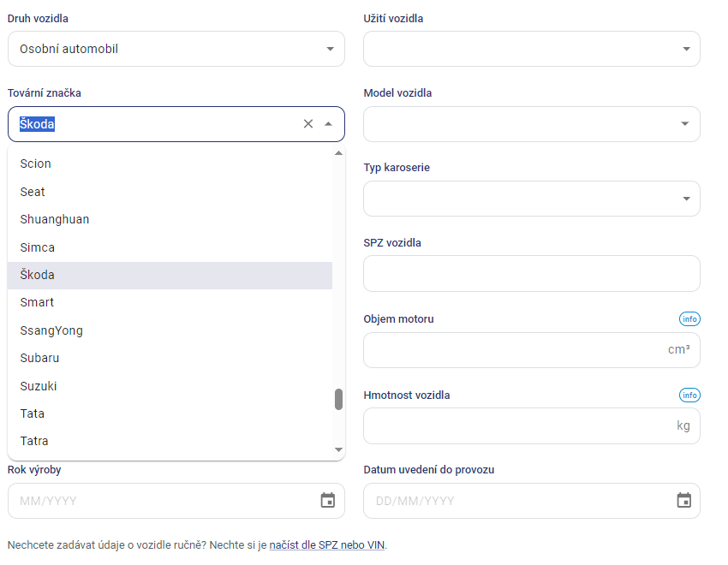Focus the Hmotnost vozidla input field
728x565 pixels.
[532, 425]
